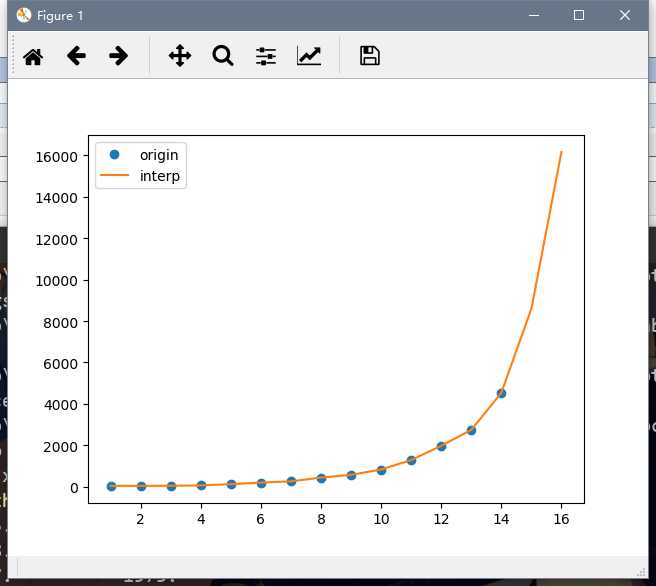
Task: Click the blue data point at x=12
Action: [441, 446]
